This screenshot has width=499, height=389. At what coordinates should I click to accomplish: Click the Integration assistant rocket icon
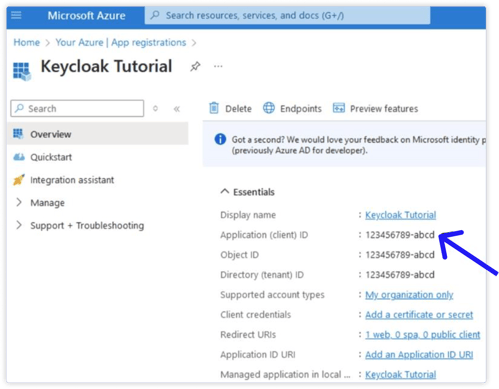pos(19,180)
